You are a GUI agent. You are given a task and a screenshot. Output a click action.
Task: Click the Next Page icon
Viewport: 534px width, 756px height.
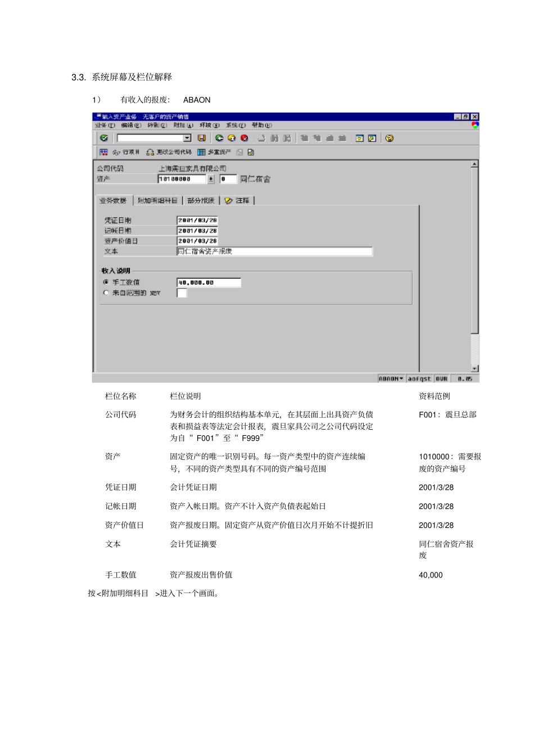(329, 138)
